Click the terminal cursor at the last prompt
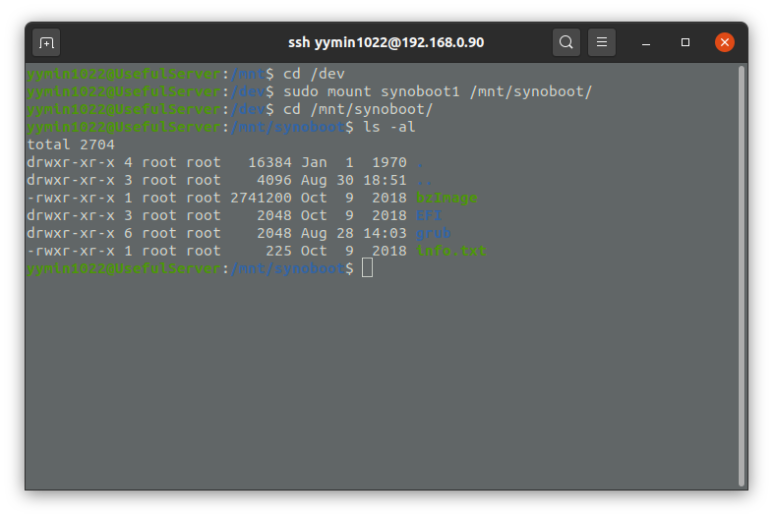The width and height of the screenshot is (773, 518). (367, 269)
